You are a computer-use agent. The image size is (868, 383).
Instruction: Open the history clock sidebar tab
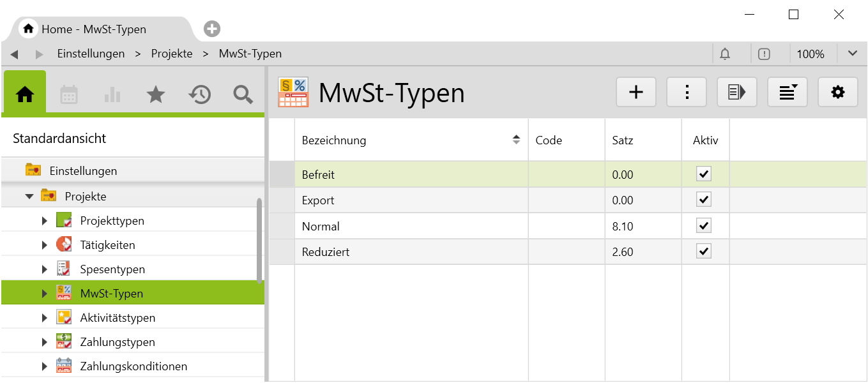pos(199,95)
